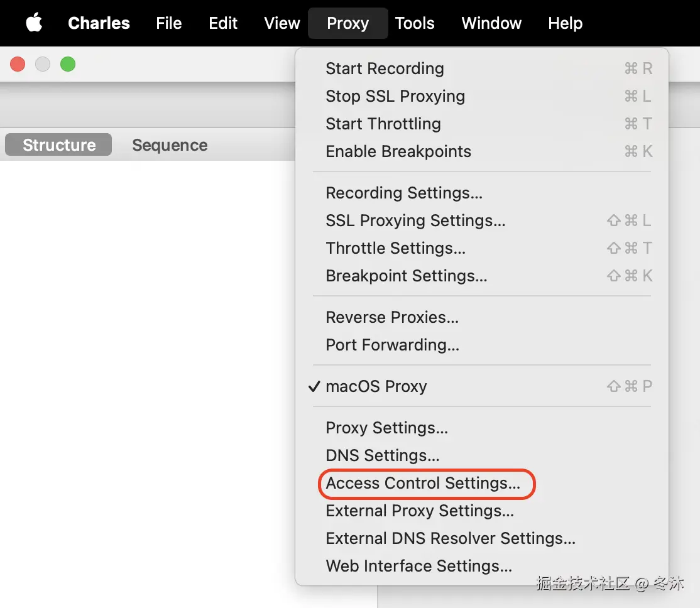This screenshot has height=608, width=700.
Task: Open the Tools menu in menu bar
Action: [x=415, y=23]
